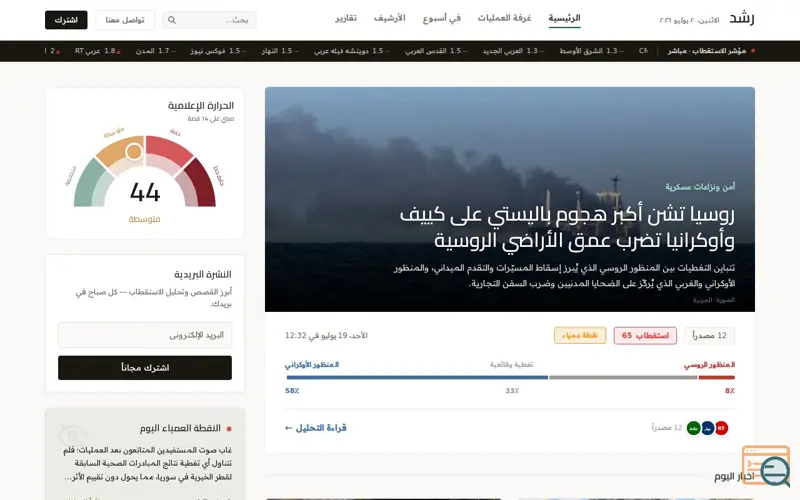Focus the البريد الإلكتروني email field
This screenshot has height=500, width=800.
(145, 335)
